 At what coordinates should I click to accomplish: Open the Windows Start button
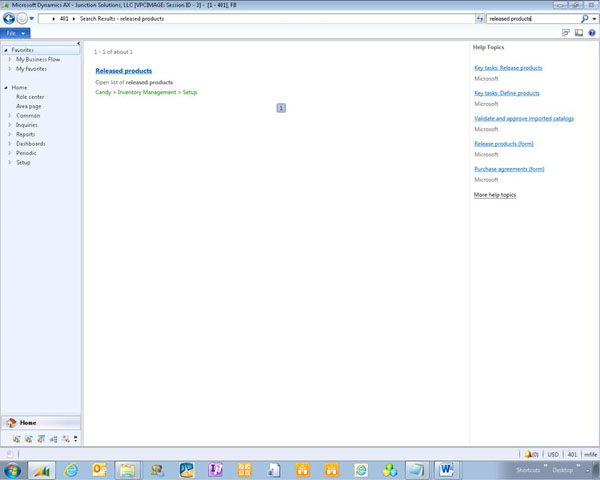tap(12, 470)
